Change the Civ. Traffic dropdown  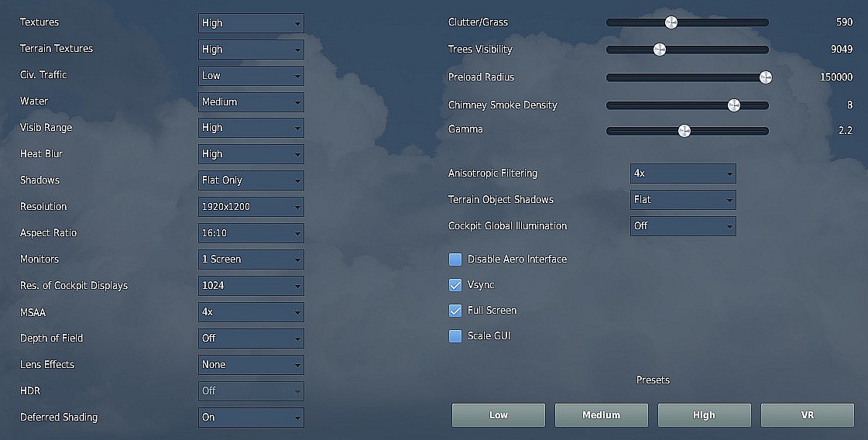pyautogui.click(x=251, y=75)
